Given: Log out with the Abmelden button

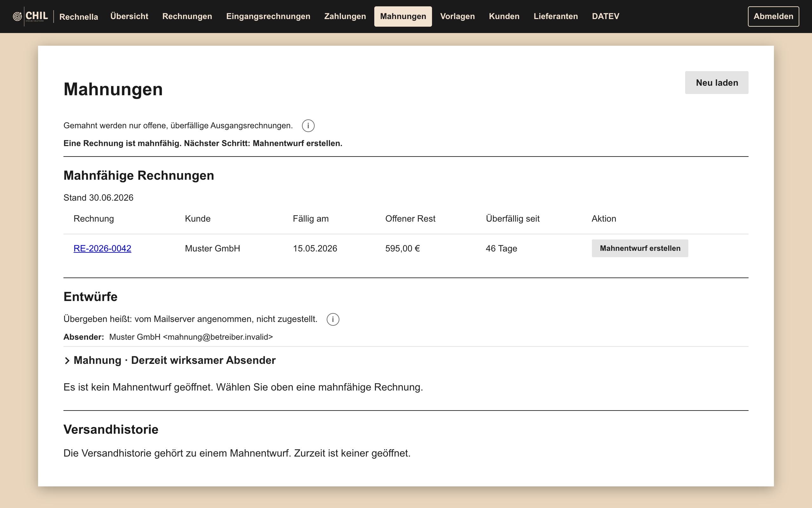Looking at the screenshot, I should click(773, 16).
